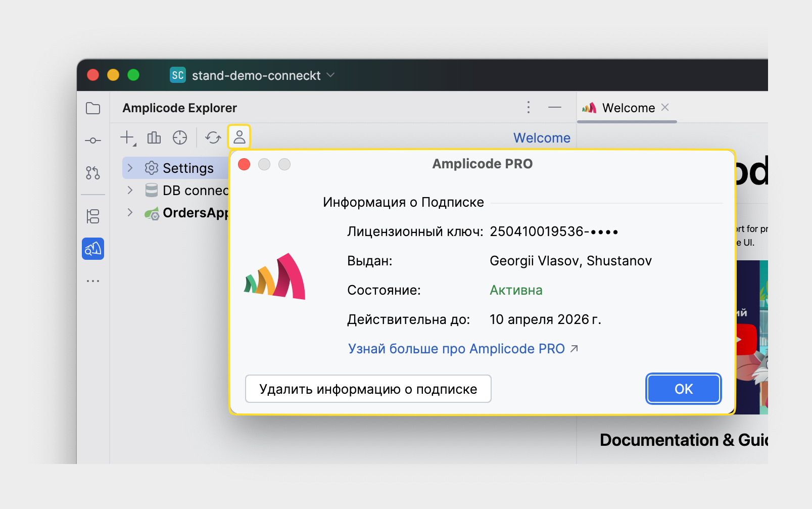
Task: Open the Welcome link in explorer toolbar
Action: point(542,138)
